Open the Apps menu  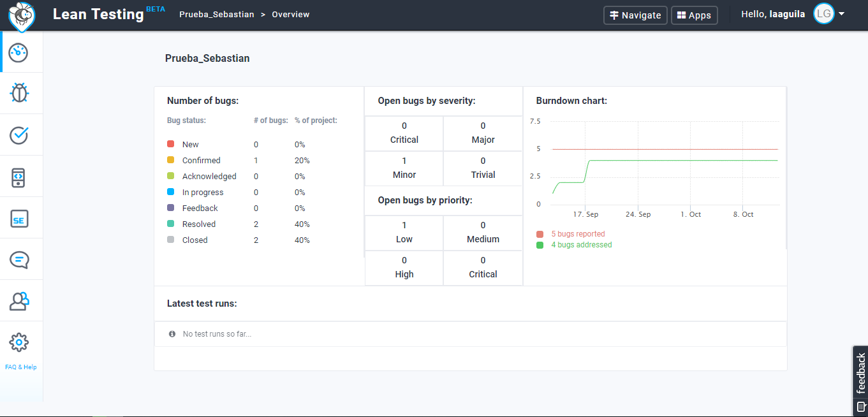[694, 15]
